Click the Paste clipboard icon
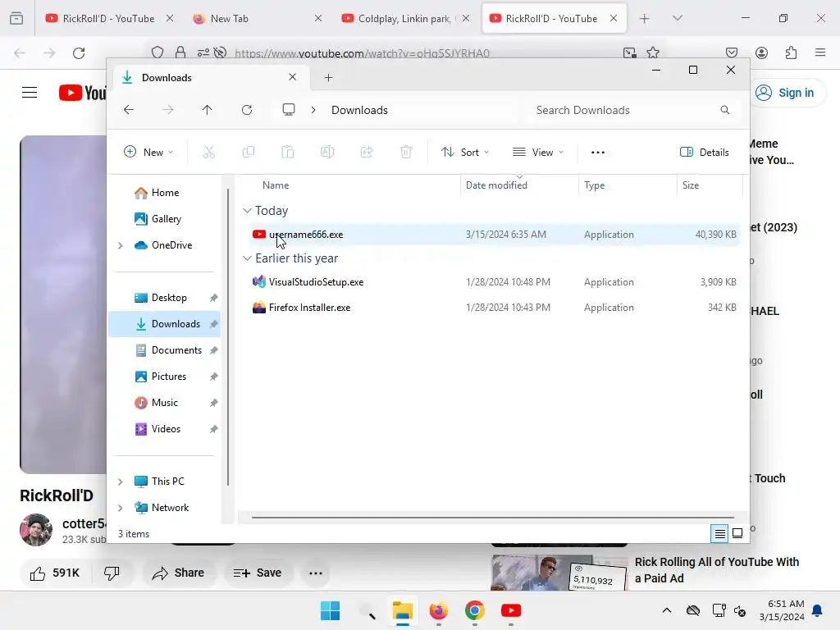840x630 pixels. [x=288, y=152]
